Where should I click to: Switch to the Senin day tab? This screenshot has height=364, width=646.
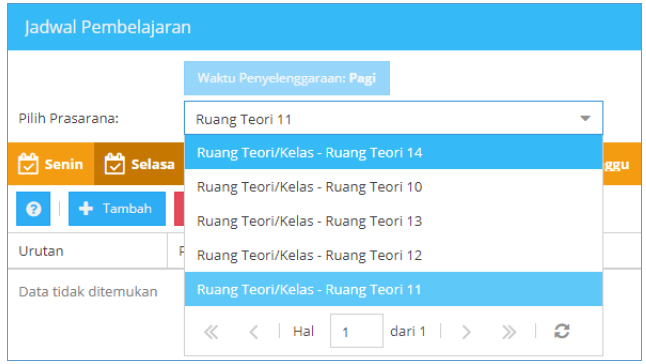pyautogui.click(x=51, y=164)
